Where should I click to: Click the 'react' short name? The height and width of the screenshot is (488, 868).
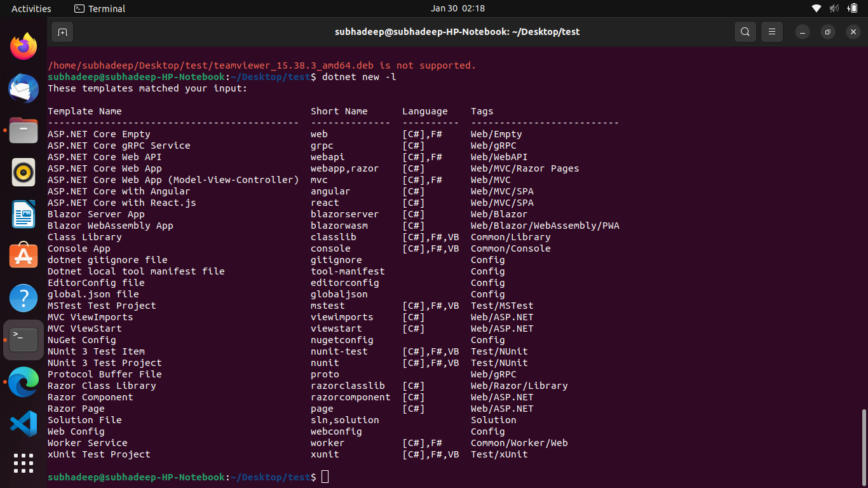point(325,203)
